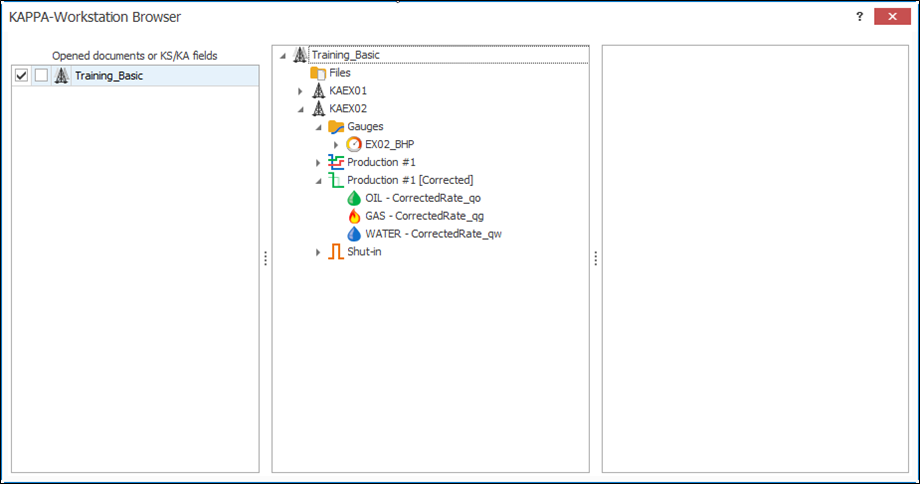Collapse the Training_Basic root node
Screen dimensions: 920x484
(x=283, y=56)
